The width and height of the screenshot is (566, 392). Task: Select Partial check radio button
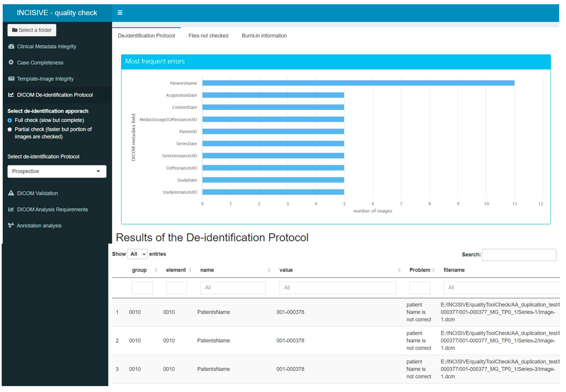(x=10, y=129)
